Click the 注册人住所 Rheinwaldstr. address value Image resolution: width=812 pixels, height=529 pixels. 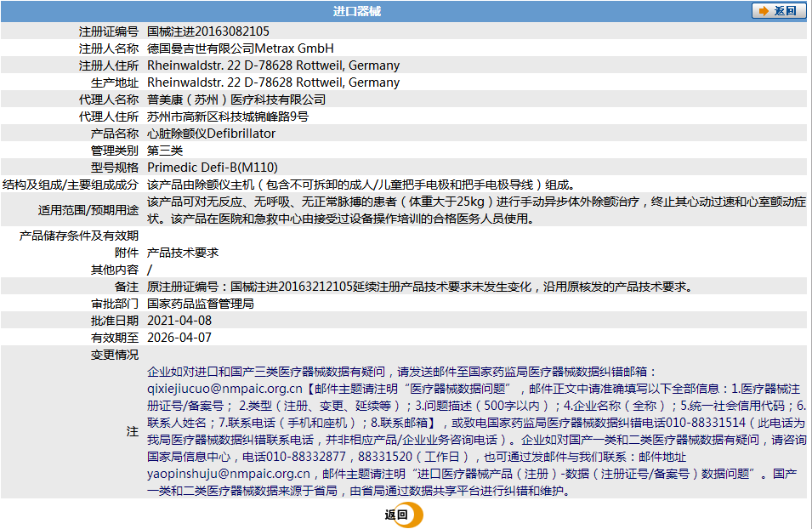(274, 65)
